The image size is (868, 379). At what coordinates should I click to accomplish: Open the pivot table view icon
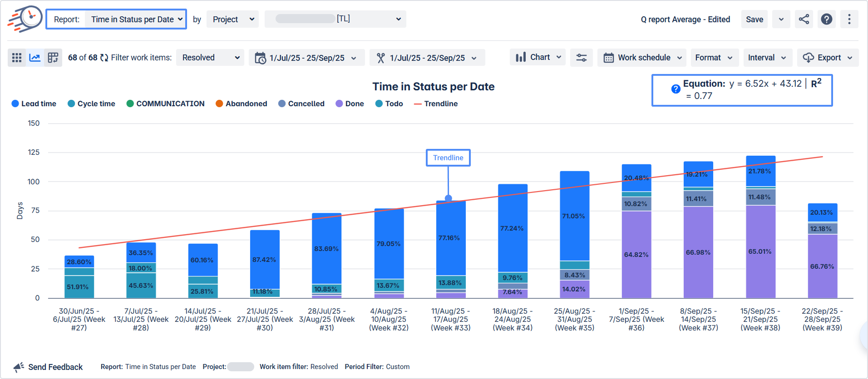53,58
